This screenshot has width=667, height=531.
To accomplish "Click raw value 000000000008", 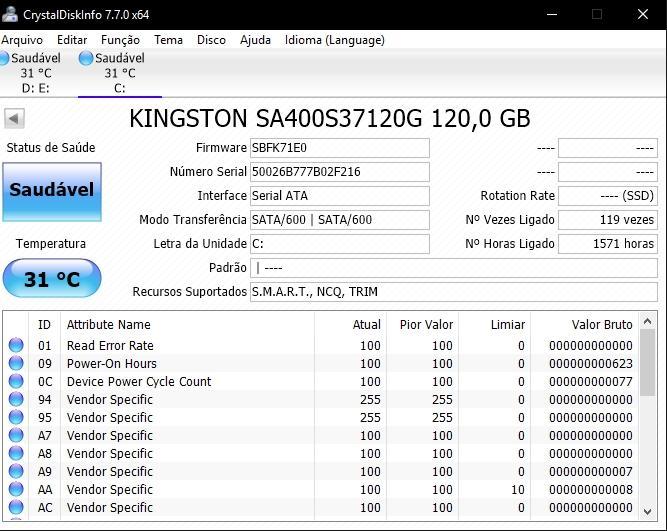I will coord(590,490).
